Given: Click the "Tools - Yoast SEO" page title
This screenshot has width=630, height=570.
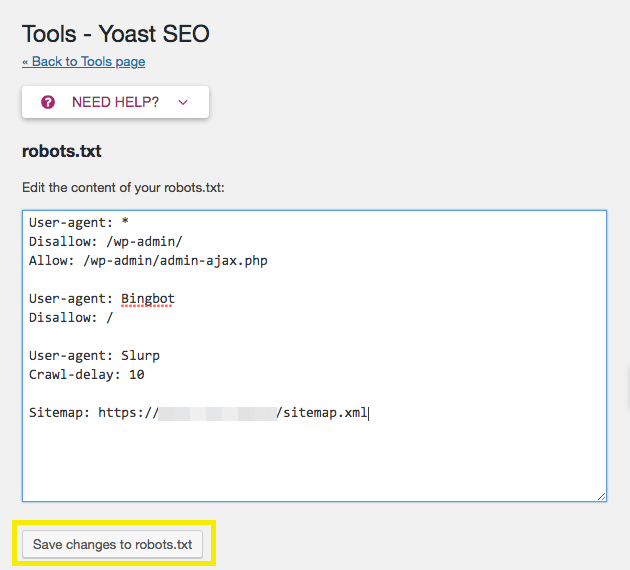Looking at the screenshot, I should point(116,33).
